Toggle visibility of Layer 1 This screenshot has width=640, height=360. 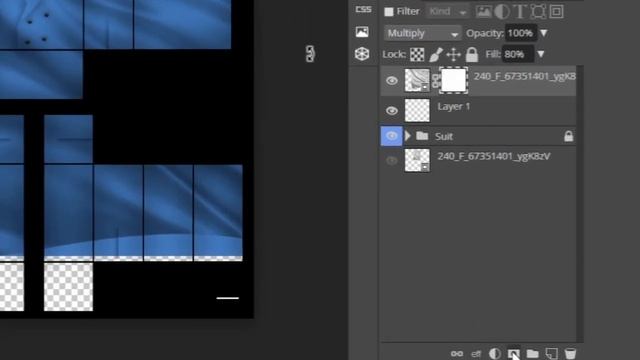click(392, 111)
